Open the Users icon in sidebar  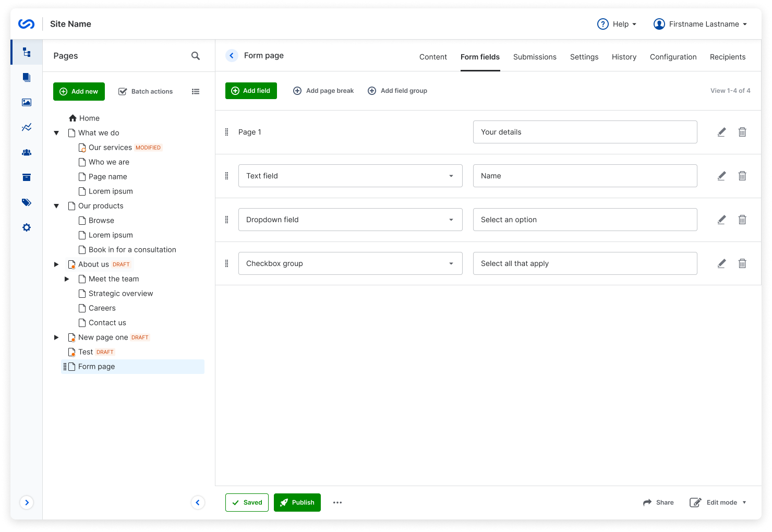click(x=27, y=152)
